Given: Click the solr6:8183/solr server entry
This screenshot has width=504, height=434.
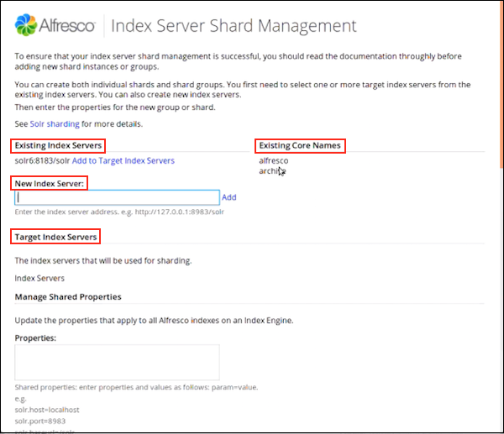Looking at the screenshot, I should coord(42,160).
